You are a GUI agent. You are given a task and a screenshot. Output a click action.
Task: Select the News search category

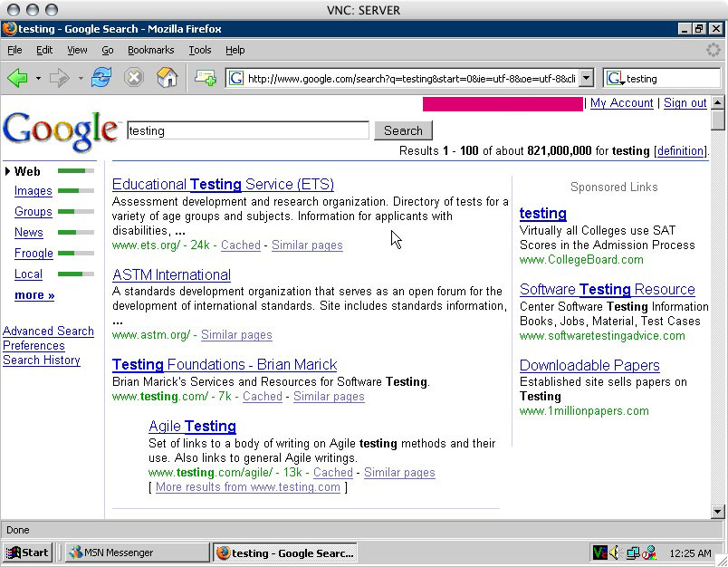(29, 232)
